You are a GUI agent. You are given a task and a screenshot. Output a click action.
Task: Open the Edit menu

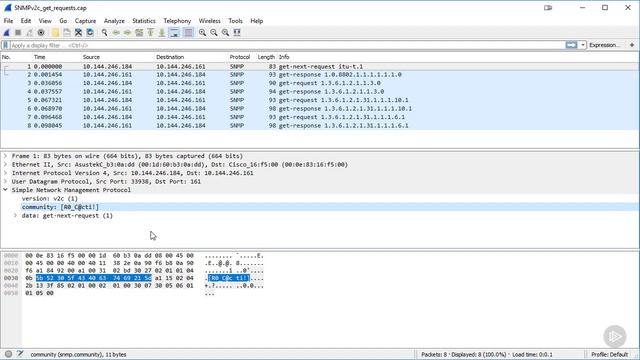point(26,21)
